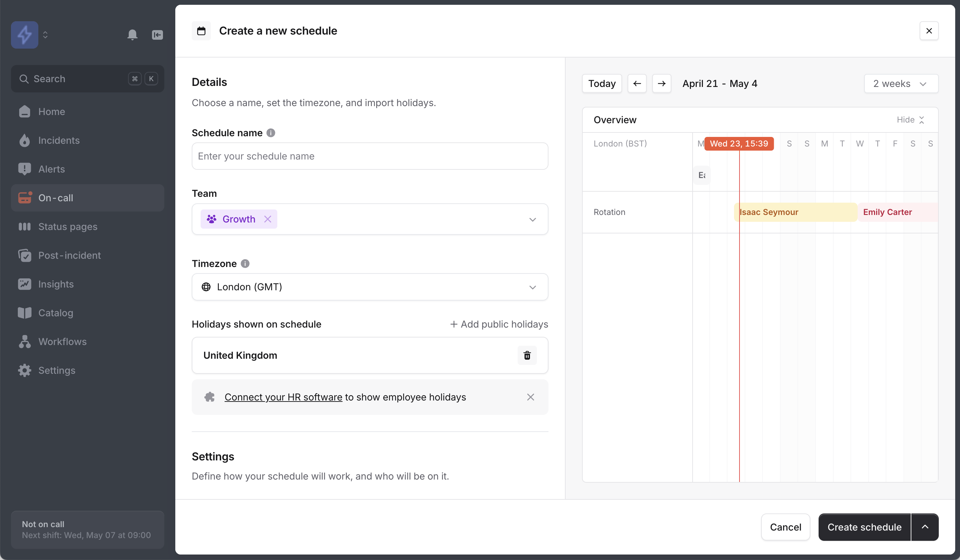Viewport: 960px width, 560px height.
Task: Delete the United Kingdom holiday entry
Action: pos(527,355)
